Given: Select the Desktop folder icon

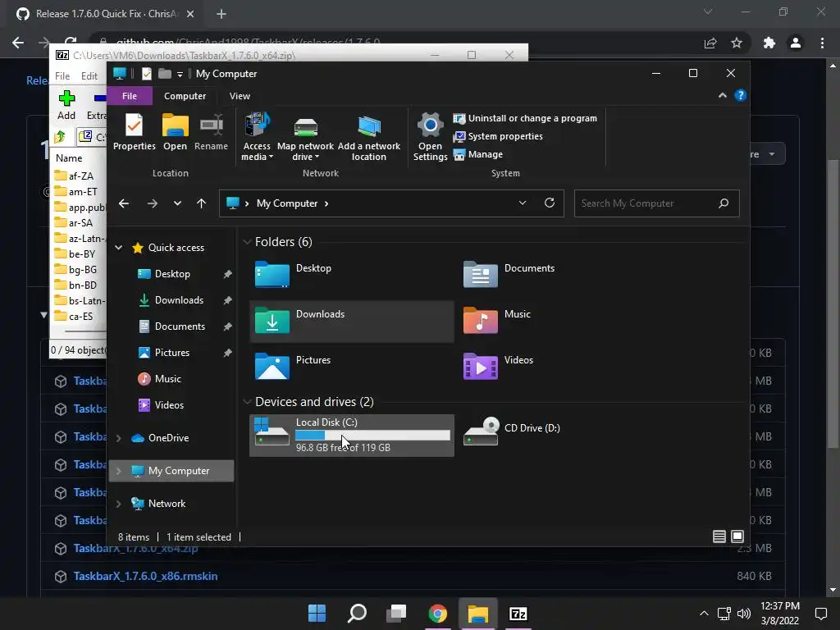Looking at the screenshot, I should coord(272,275).
